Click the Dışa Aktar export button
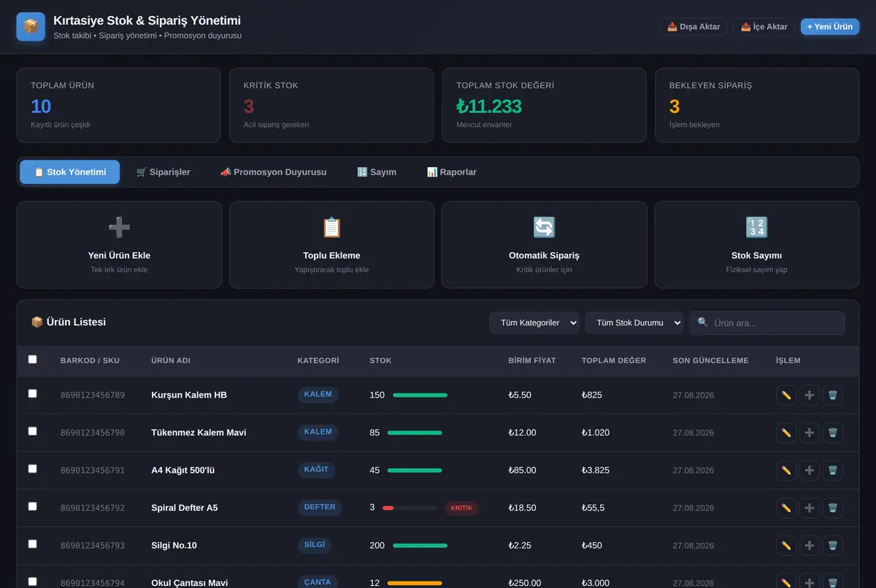 click(693, 26)
